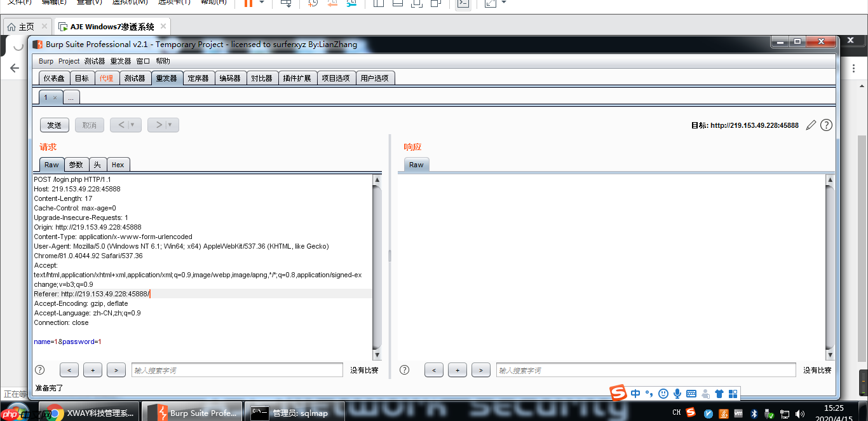Viewport: 868px width, 421px height.
Task: Open help via the question mark beside the target
Action: point(826,125)
